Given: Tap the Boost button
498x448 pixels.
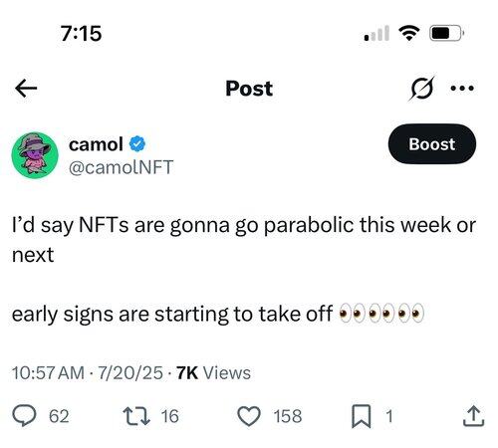Looking at the screenshot, I should (x=432, y=144).
